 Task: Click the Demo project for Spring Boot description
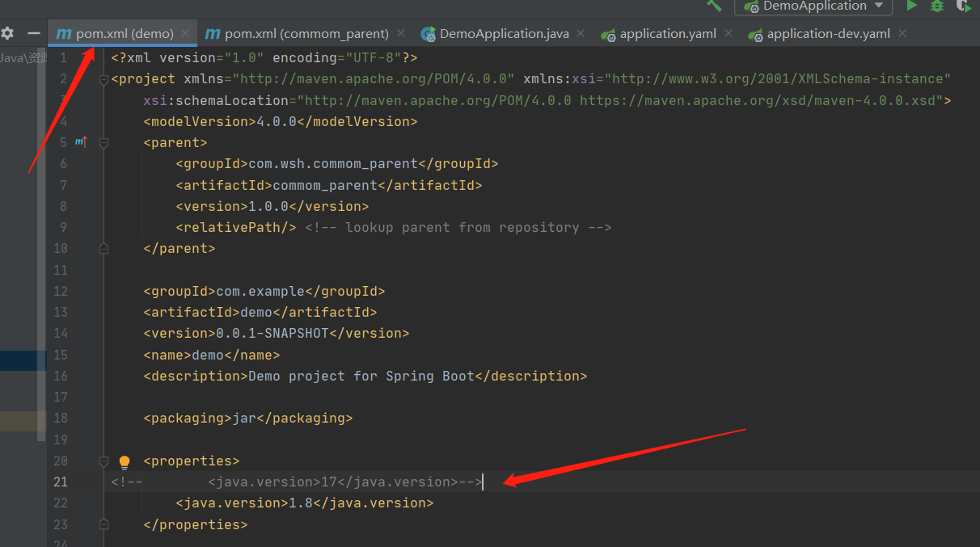(x=361, y=376)
